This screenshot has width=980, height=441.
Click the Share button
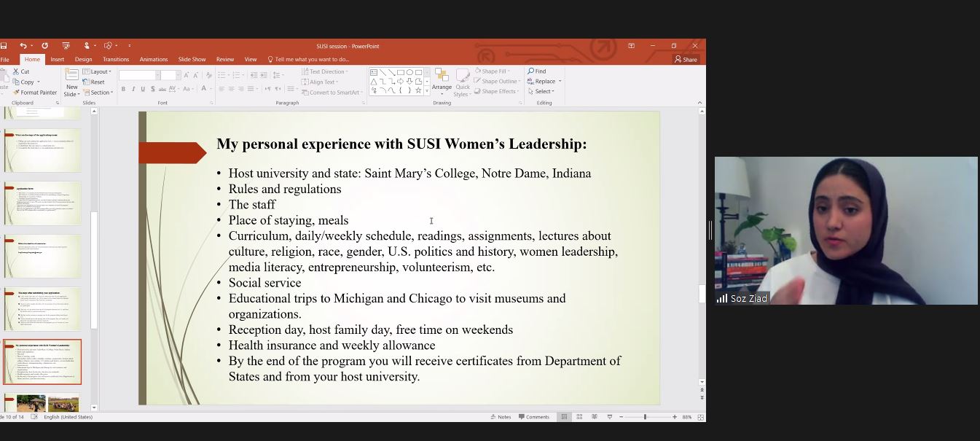tap(686, 60)
